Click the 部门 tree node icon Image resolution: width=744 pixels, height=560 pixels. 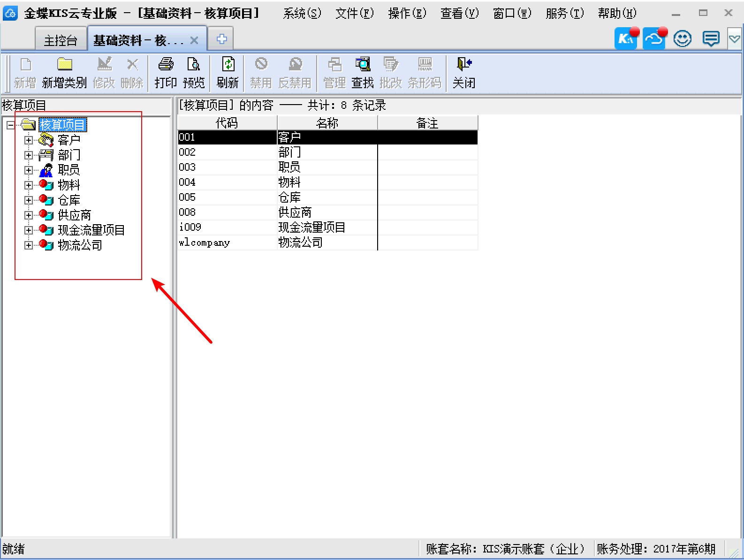point(46,155)
